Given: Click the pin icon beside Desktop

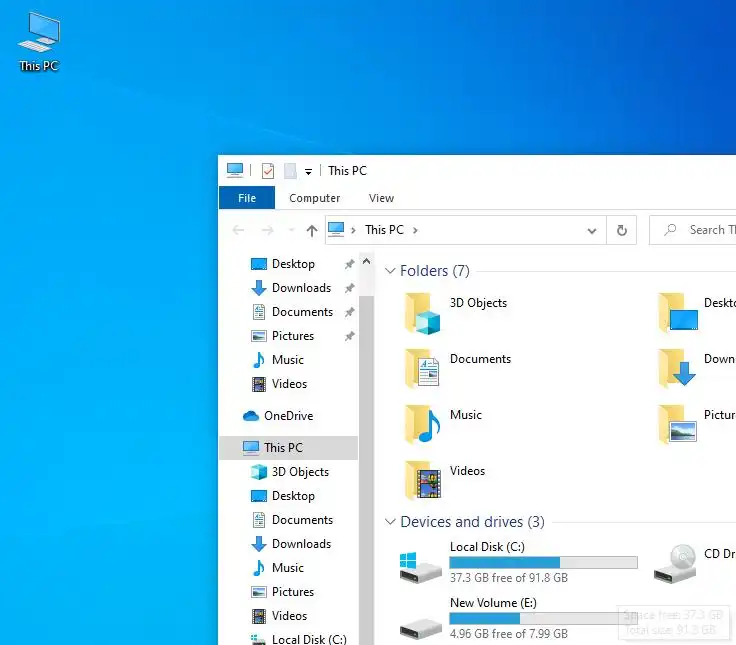Looking at the screenshot, I should tap(349, 264).
